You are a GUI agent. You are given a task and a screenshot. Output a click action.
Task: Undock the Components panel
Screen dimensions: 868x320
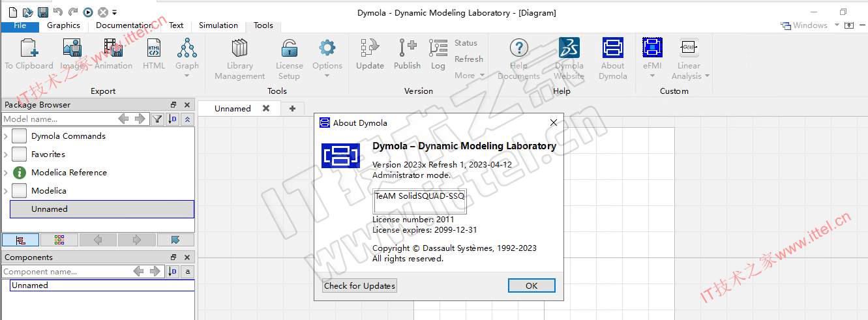pos(173,257)
